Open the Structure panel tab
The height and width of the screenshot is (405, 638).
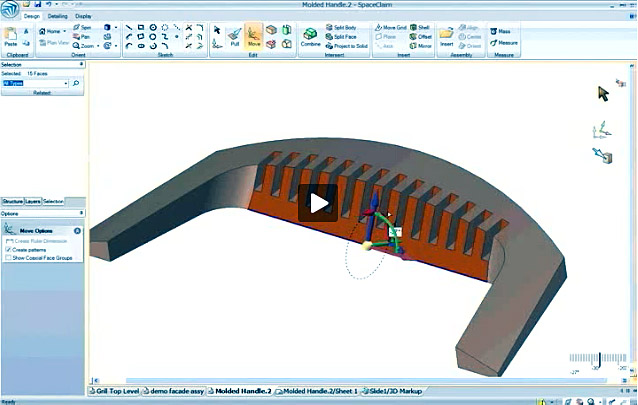coord(11,201)
